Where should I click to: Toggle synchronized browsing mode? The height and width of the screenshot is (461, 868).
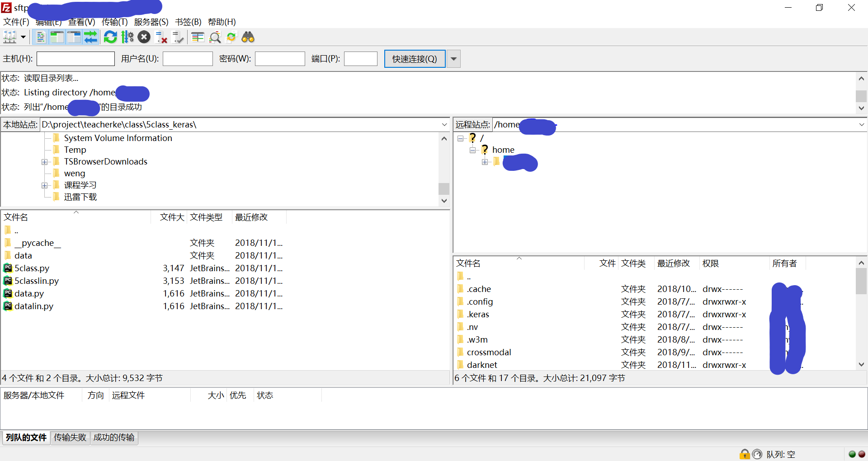(231, 37)
